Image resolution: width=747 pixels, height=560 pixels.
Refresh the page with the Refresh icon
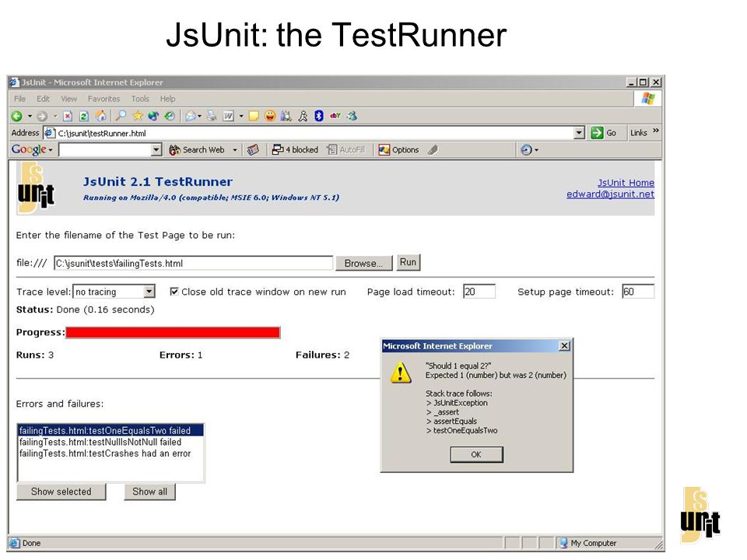[x=84, y=116]
